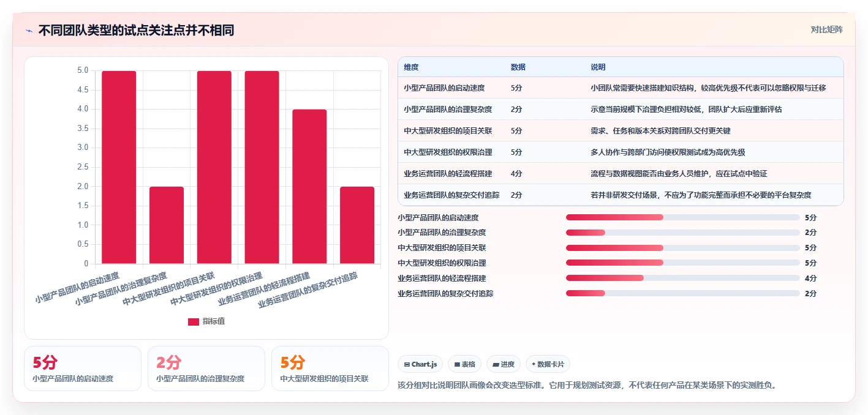Image resolution: width=868 pixels, height=415 pixels.
Task: Click the progress bar for 中大型研发组织的权限治理
Action: [x=683, y=263]
